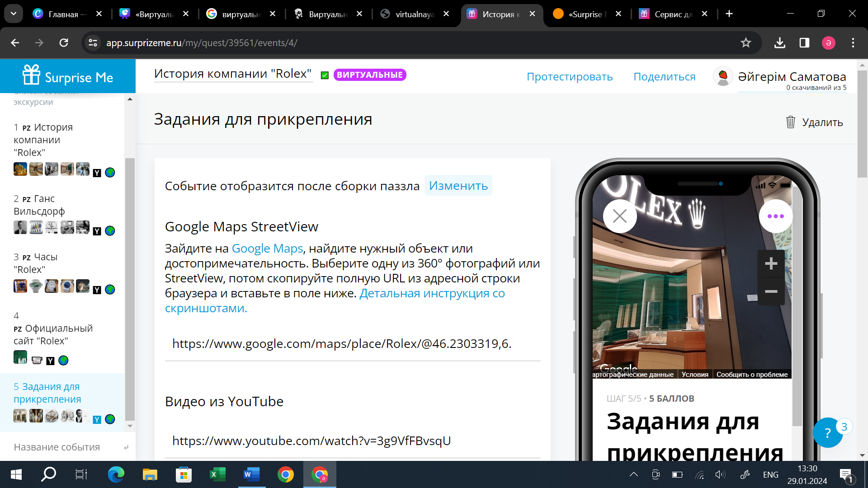The width and height of the screenshot is (868, 488).
Task: Click the Изменить button
Action: (458, 186)
